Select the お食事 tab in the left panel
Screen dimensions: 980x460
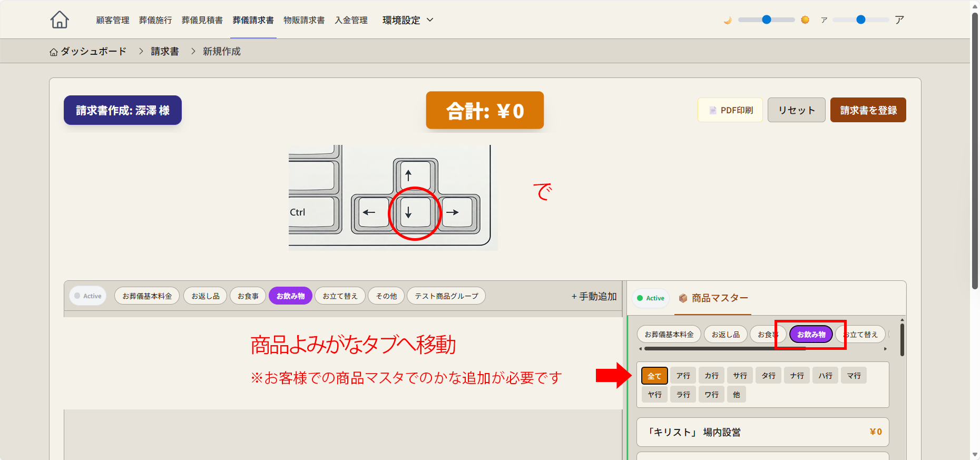248,296
